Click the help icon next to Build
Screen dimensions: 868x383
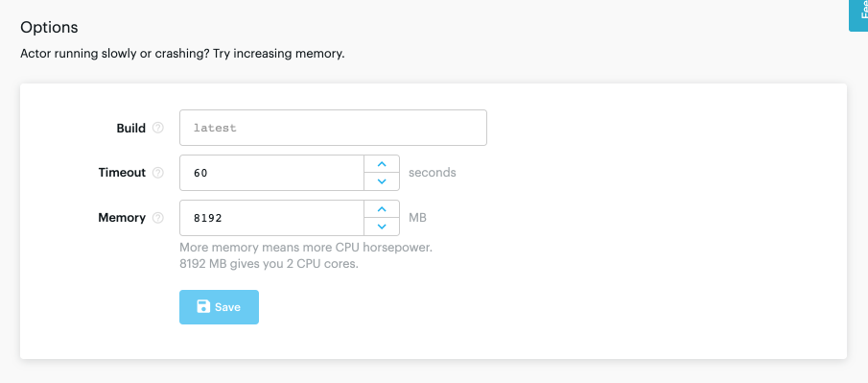coord(157,128)
